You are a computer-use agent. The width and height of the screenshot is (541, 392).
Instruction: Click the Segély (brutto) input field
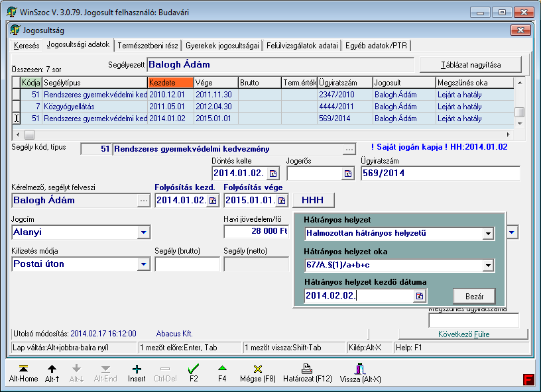click(x=188, y=265)
